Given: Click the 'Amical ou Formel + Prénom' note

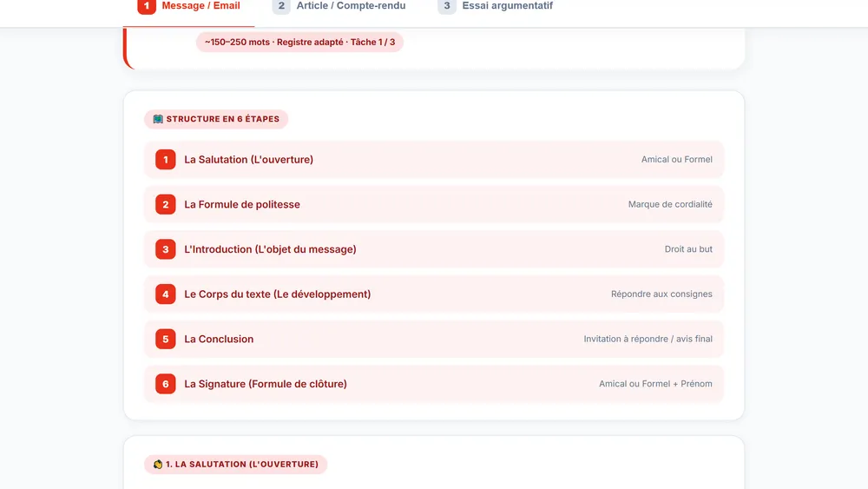Looking at the screenshot, I should pos(655,384).
